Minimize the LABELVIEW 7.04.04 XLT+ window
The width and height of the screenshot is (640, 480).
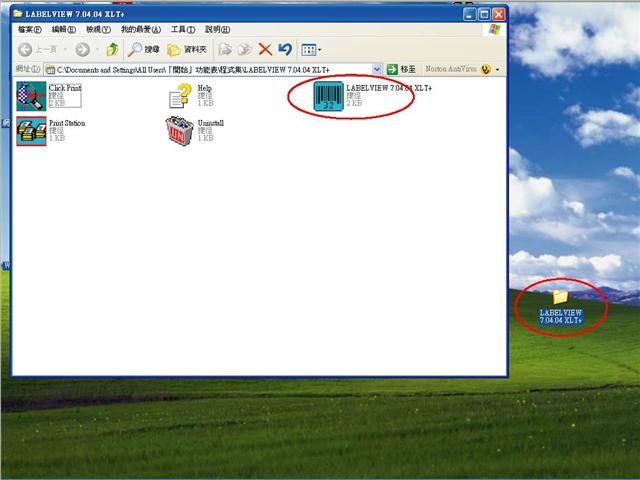click(469, 14)
